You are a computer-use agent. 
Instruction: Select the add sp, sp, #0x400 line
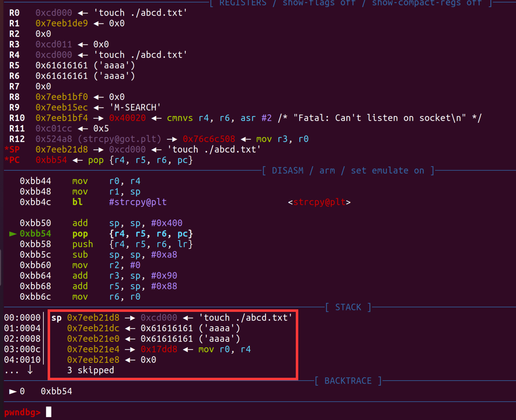(101, 223)
